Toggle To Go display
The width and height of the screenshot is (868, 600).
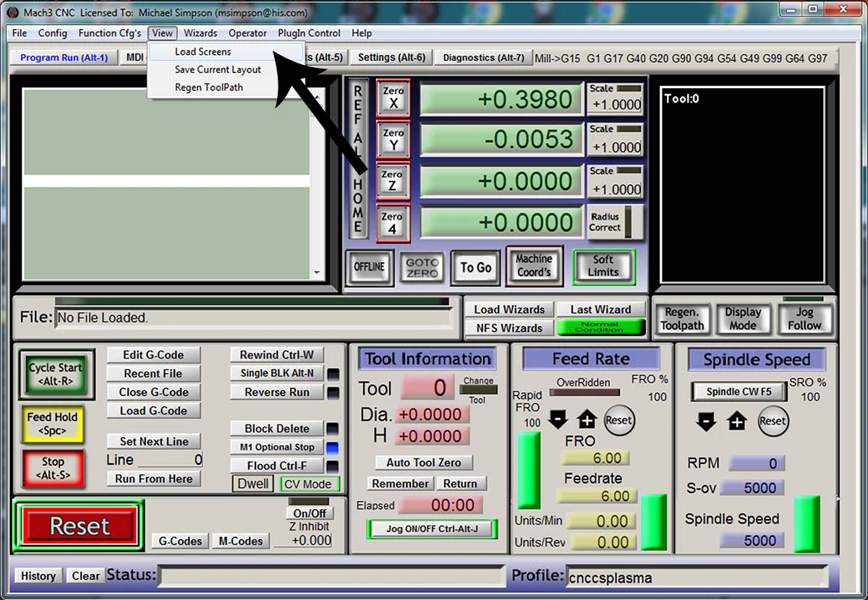(476, 267)
